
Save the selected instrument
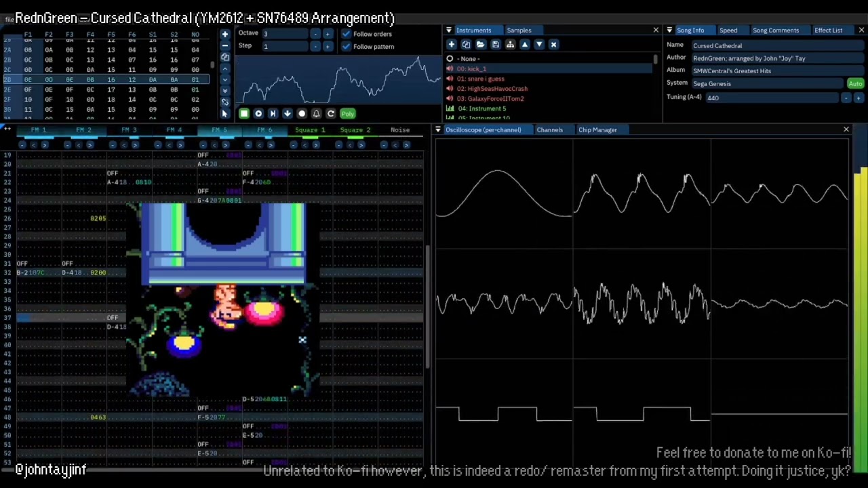point(496,45)
